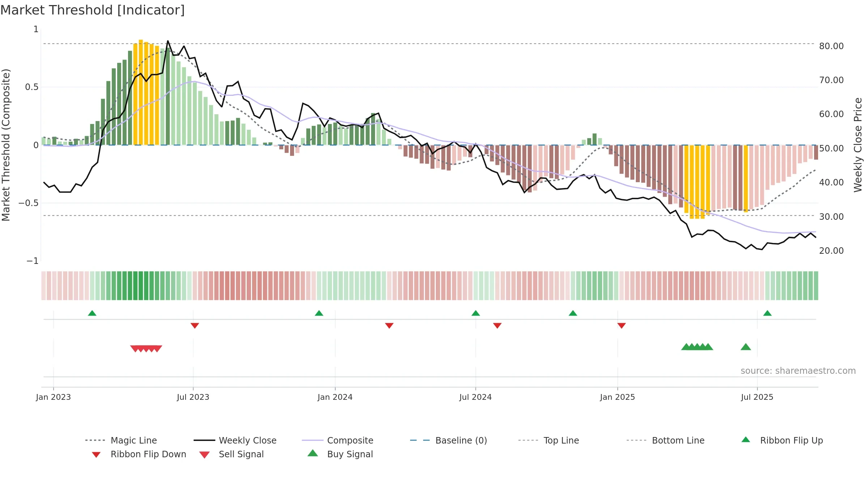This screenshot has height=488, width=868.
Task: Click the Weekly Close line peak near June 2023
Action: click(x=168, y=41)
